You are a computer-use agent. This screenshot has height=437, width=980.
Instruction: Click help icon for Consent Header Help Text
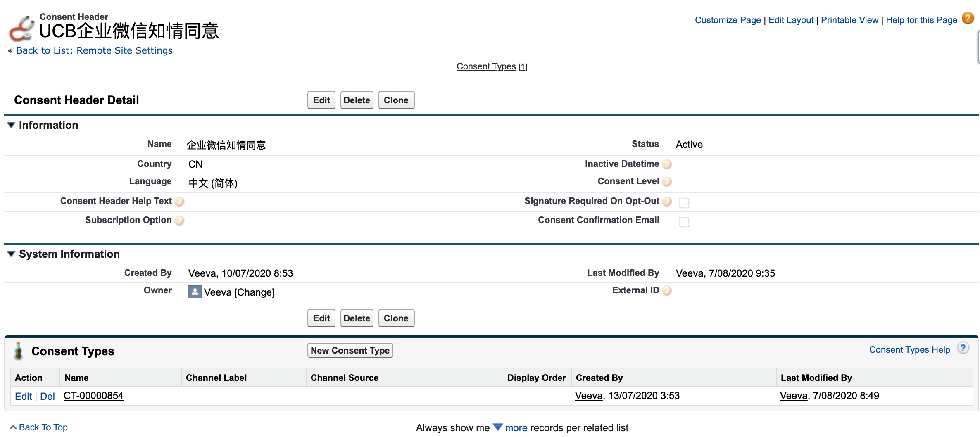pos(179,202)
